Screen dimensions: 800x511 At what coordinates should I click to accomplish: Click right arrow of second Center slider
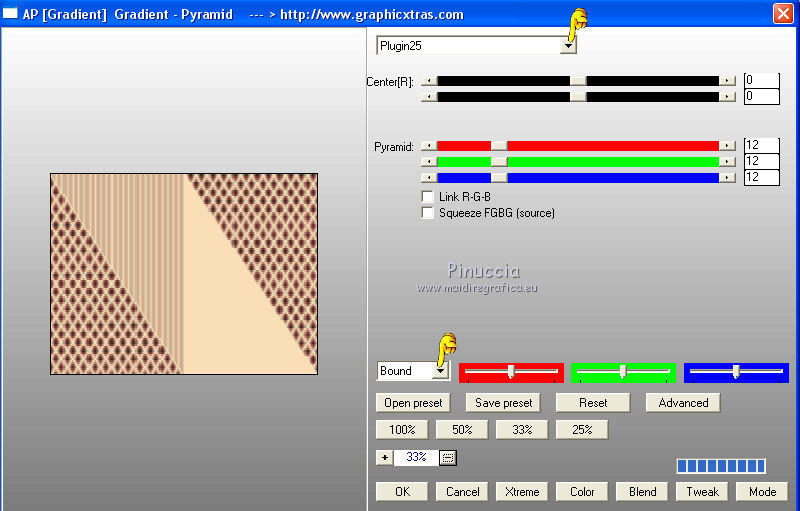tap(727, 96)
